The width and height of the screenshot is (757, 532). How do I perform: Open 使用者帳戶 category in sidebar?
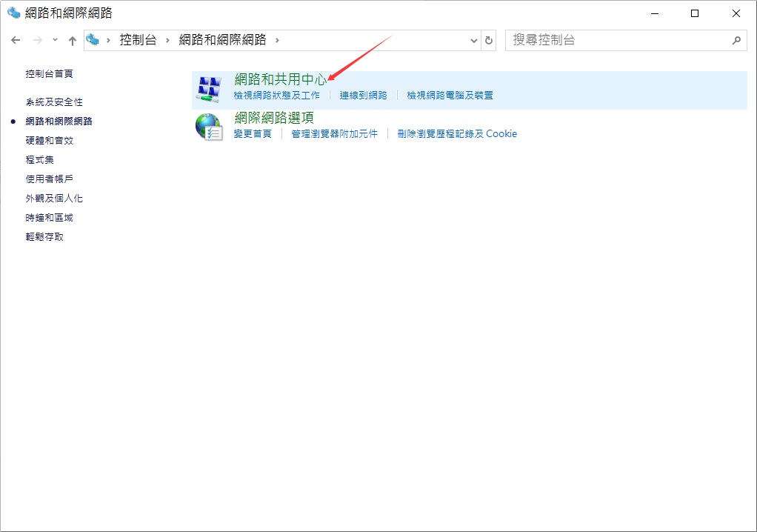click(49, 179)
